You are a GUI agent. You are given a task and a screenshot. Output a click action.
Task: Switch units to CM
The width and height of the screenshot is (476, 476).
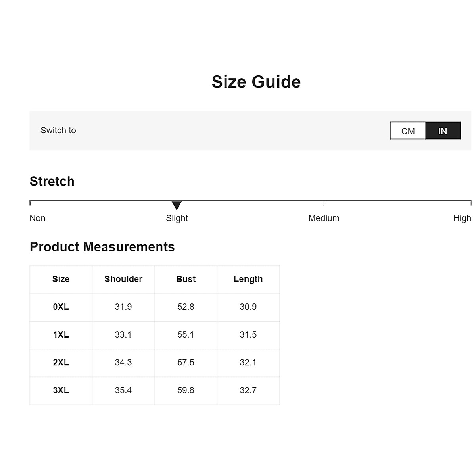[408, 131]
